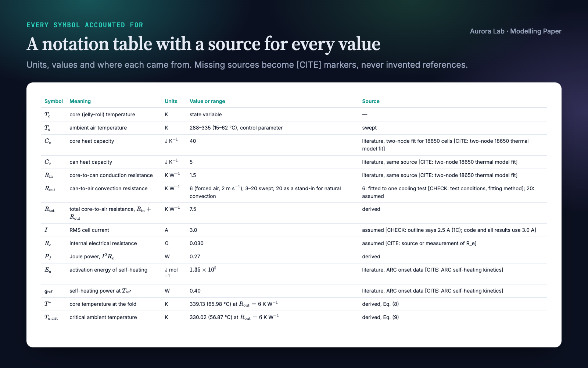Click the value '1.5' for R_in
588x368 pixels.
tap(193, 175)
